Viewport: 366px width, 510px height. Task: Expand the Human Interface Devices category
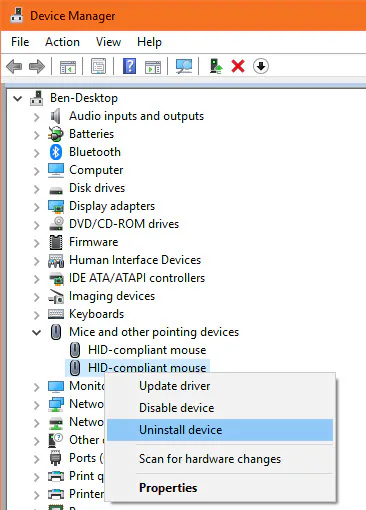pos(37,261)
